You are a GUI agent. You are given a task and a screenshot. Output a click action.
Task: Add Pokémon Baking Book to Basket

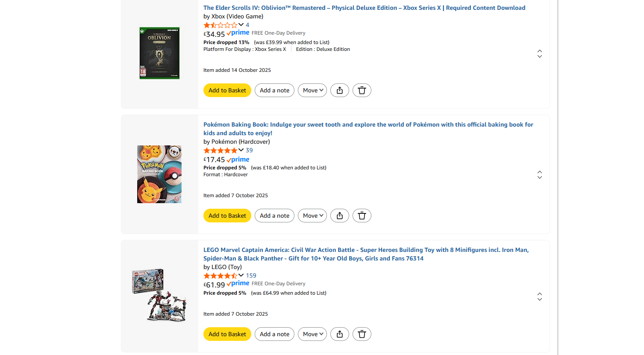coord(227,216)
